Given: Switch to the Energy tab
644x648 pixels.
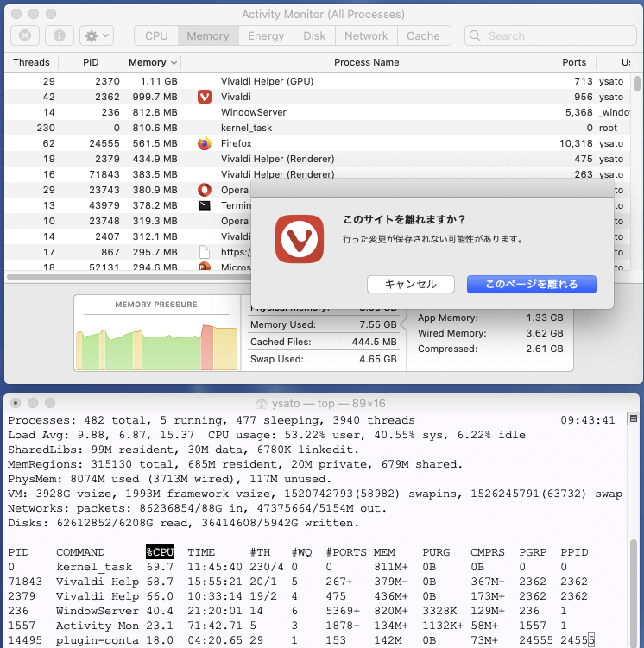Looking at the screenshot, I should tap(266, 35).
